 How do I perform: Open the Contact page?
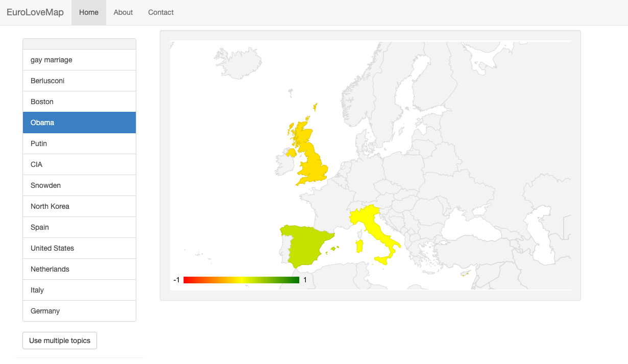pos(161,12)
